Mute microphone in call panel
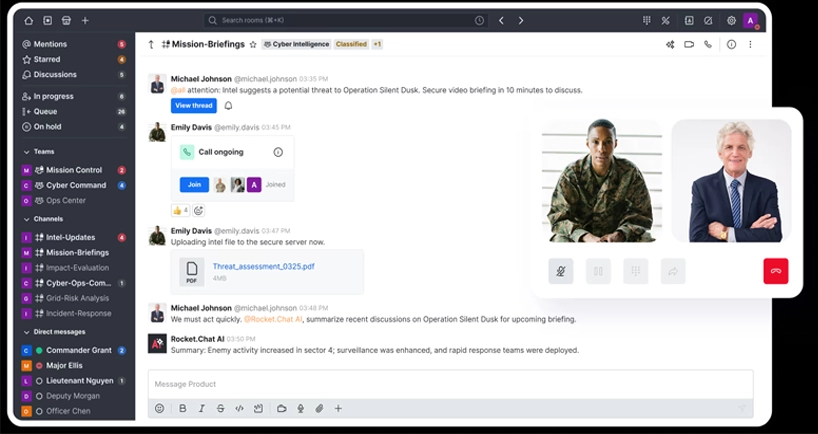 point(561,271)
